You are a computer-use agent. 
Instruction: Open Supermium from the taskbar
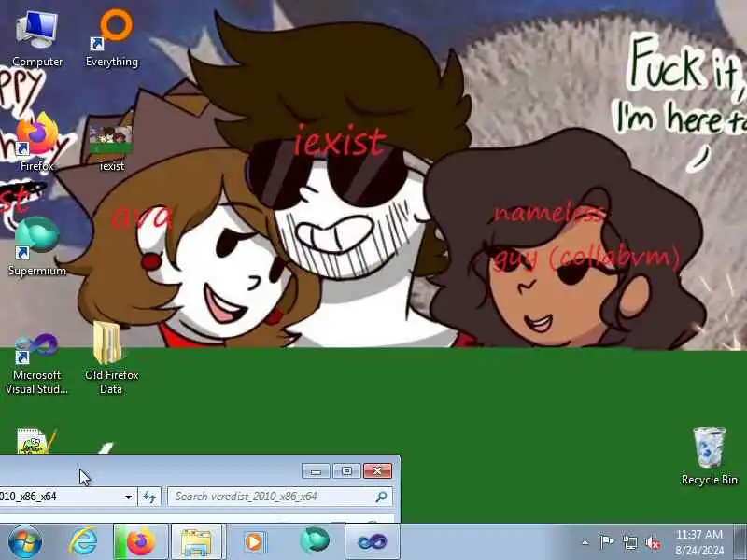[x=315, y=541]
